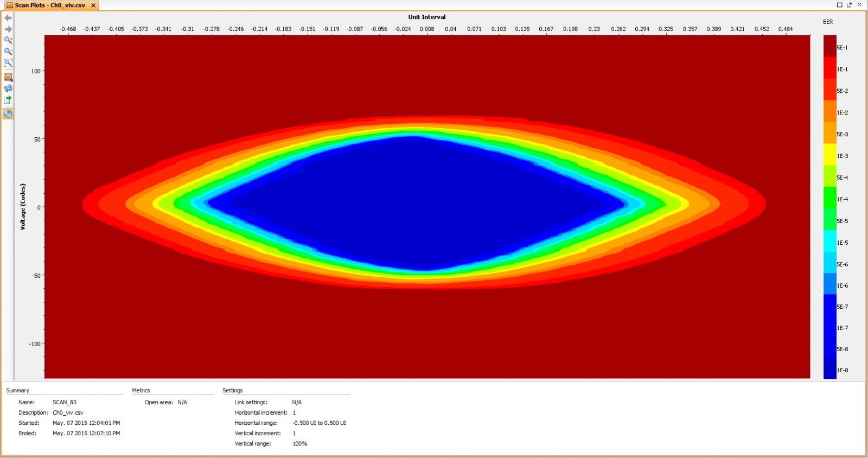The height and width of the screenshot is (458, 868).
Task: Float the scan plot panel
Action: 849,5
